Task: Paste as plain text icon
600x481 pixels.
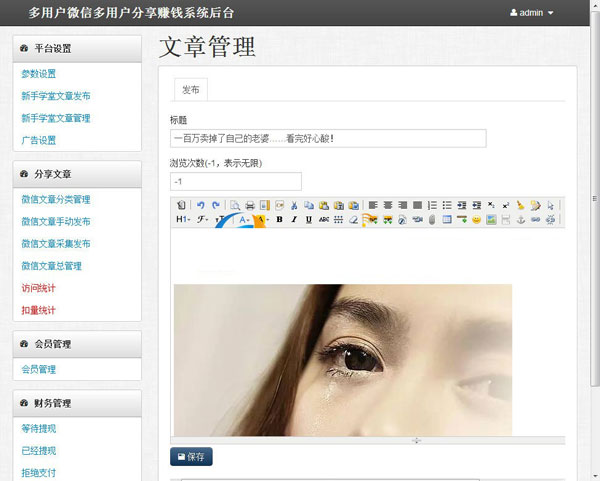Action: point(339,205)
